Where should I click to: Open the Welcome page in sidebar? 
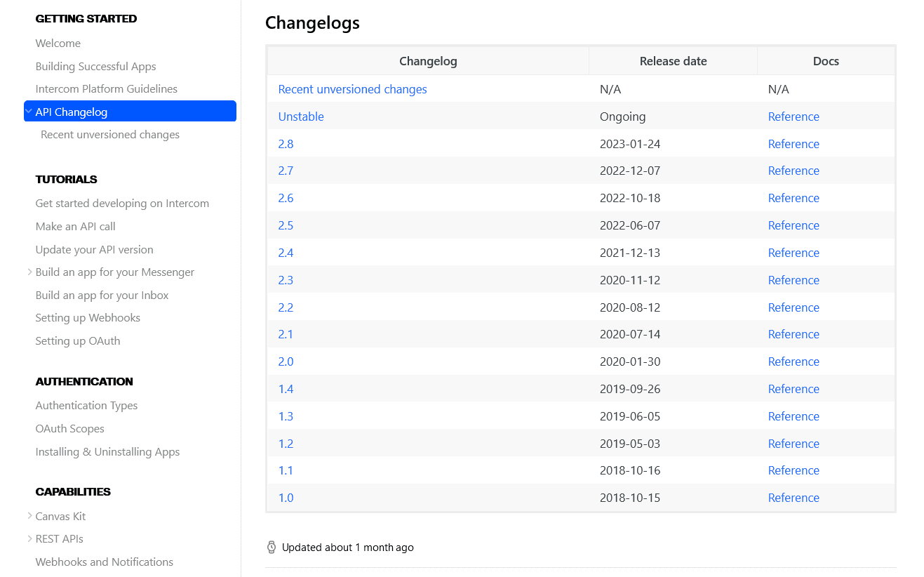(x=58, y=44)
